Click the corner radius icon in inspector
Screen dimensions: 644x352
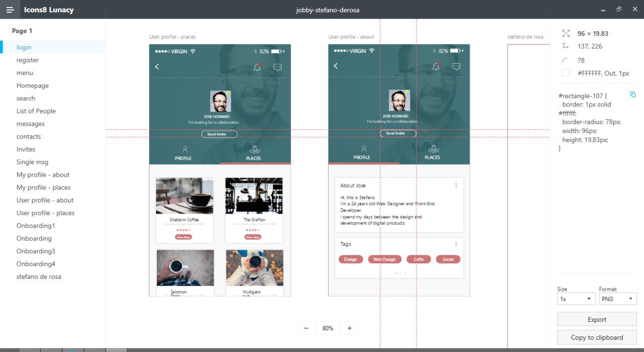click(x=566, y=60)
